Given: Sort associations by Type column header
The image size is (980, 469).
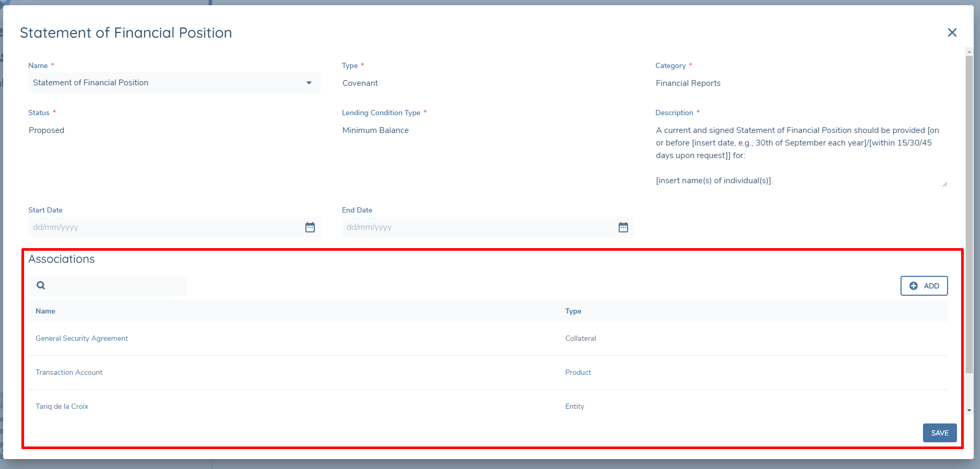Looking at the screenshot, I should [x=573, y=311].
